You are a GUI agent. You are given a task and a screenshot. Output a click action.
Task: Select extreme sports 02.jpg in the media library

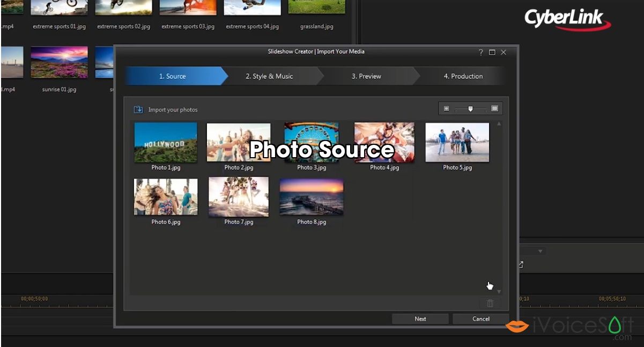tap(123, 8)
